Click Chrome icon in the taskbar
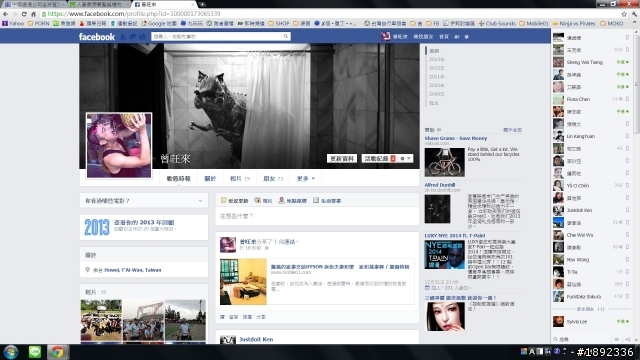This screenshot has height=360, width=640. pyautogui.click(x=57, y=351)
